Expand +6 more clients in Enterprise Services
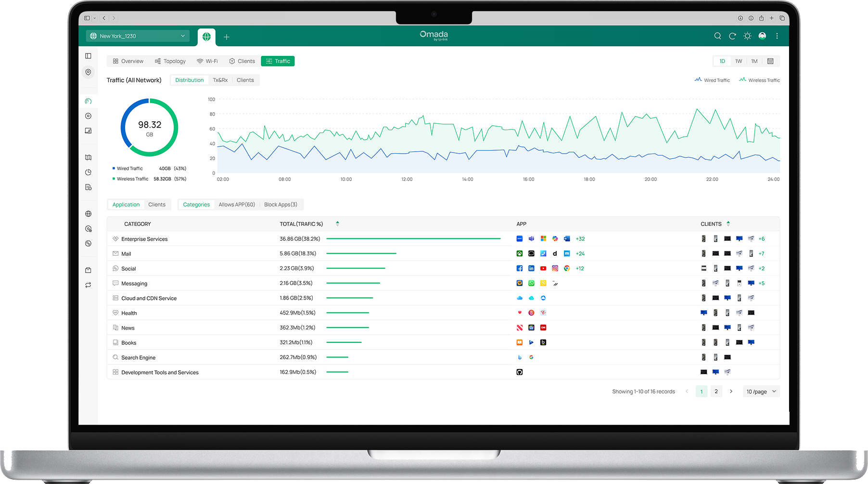Screen dimensions: 868x484 click(762, 239)
